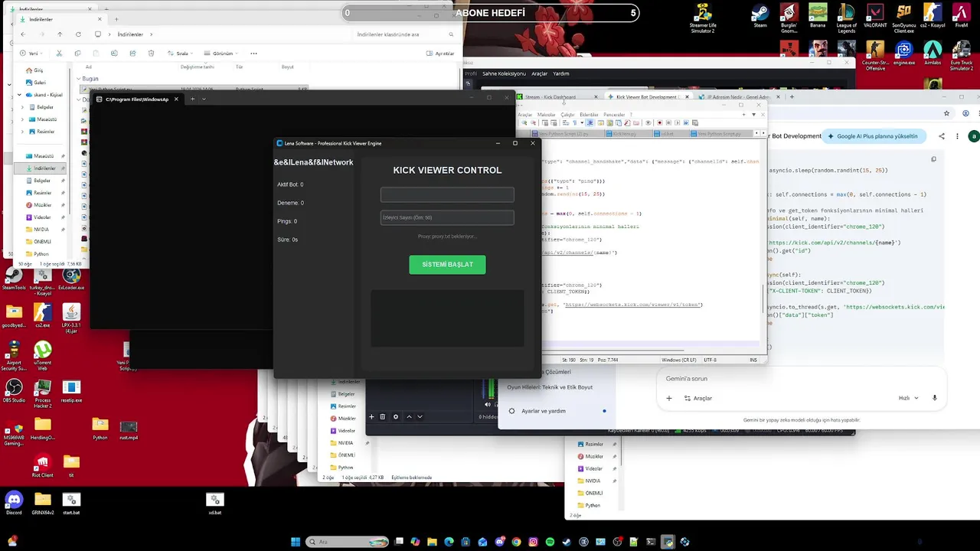Click the Spotify icon in the taskbar
Screen dimensions: 980x551
(550, 542)
